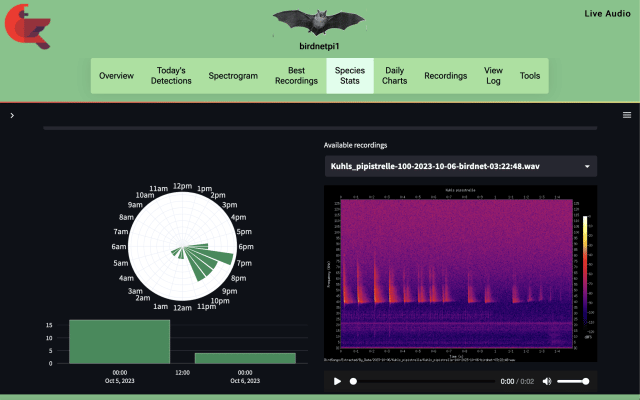This screenshot has width=640, height=400.
Task: Open the Available recordings dropdown
Action: click(461, 166)
